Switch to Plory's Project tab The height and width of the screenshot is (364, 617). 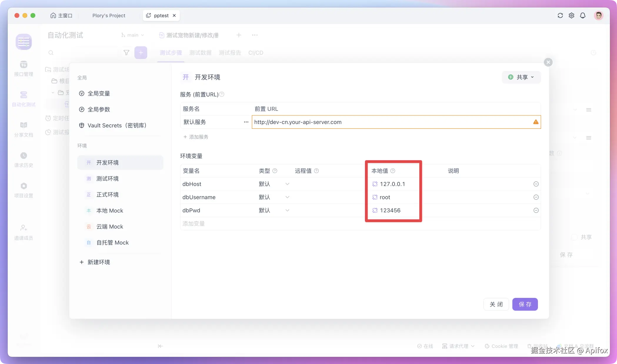pyautogui.click(x=109, y=16)
